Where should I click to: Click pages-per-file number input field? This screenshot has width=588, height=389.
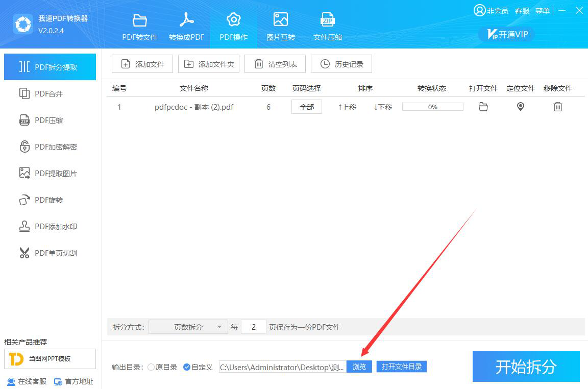[254, 327]
